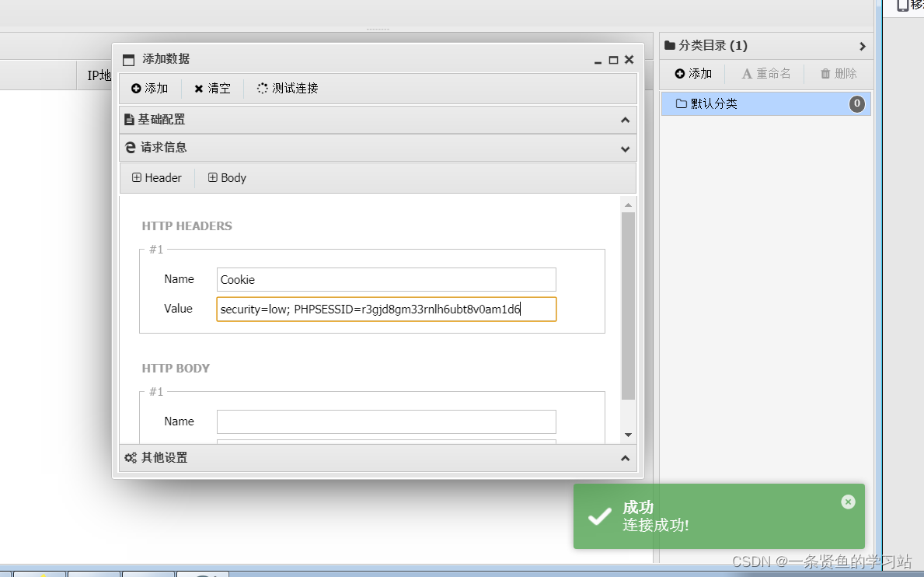Click 删除 in the category panel
Viewport: 924px width, 577px height.
[838, 74]
